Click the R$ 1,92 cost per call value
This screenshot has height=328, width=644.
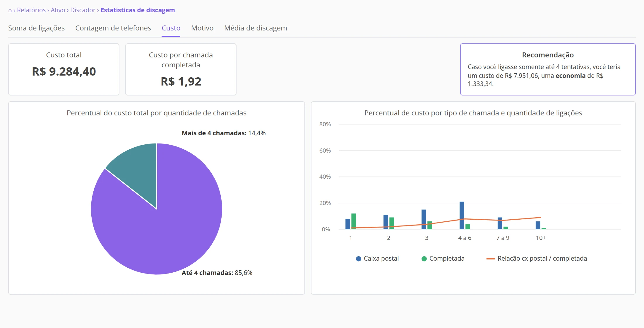point(181,81)
